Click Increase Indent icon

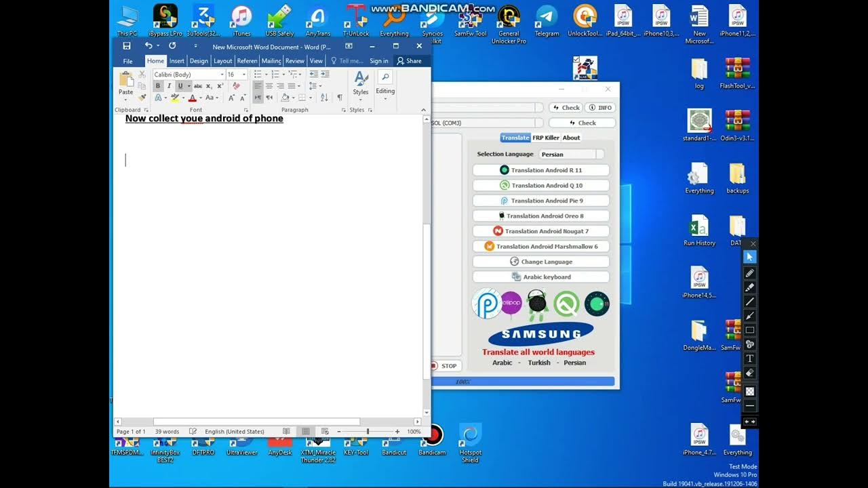coord(325,75)
